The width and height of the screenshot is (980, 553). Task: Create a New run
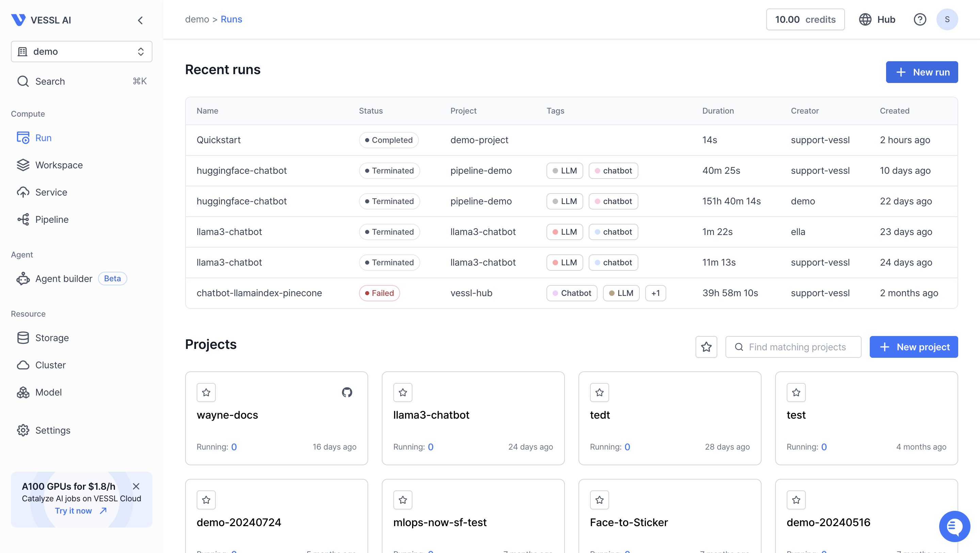coord(921,72)
